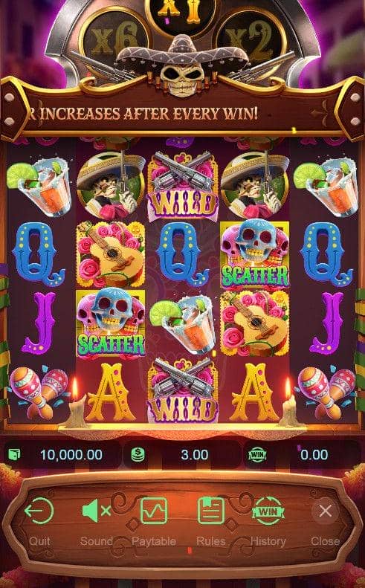The height and width of the screenshot is (588, 365).
Task: Close the settings menu with X
Action: 325,511
